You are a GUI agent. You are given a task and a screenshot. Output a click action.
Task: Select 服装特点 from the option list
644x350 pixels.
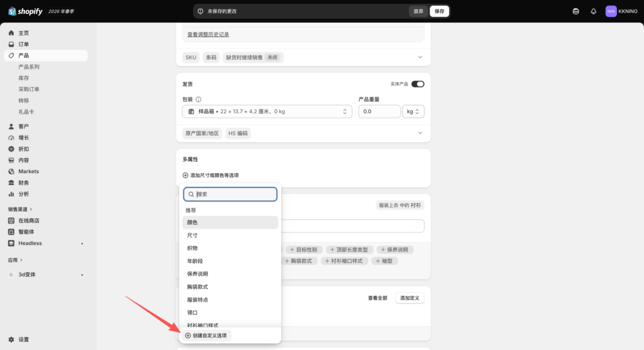point(230,300)
